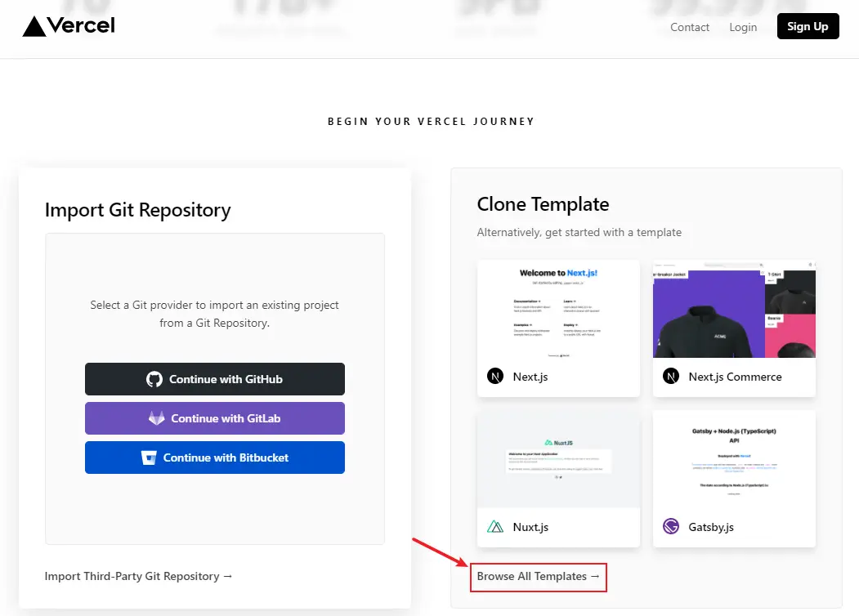The image size is (859, 616).
Task: Click the Next.js Commerce N icon
Action: click(x=671, y=376)
